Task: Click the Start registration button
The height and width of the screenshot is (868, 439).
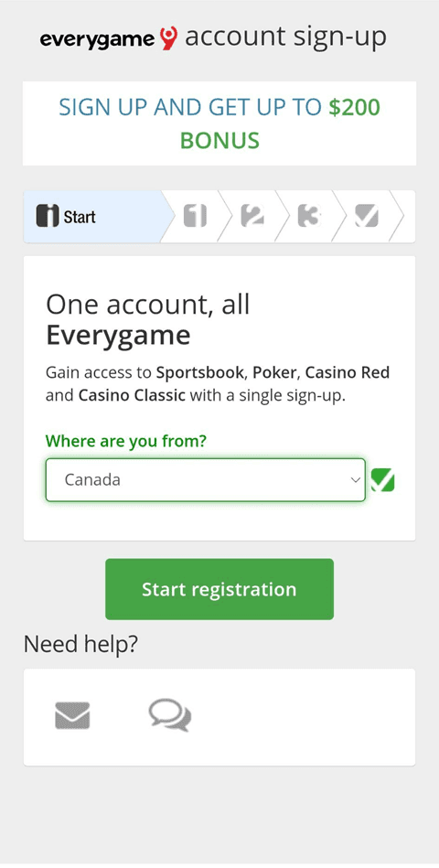Action: click(x=219, y=589)
